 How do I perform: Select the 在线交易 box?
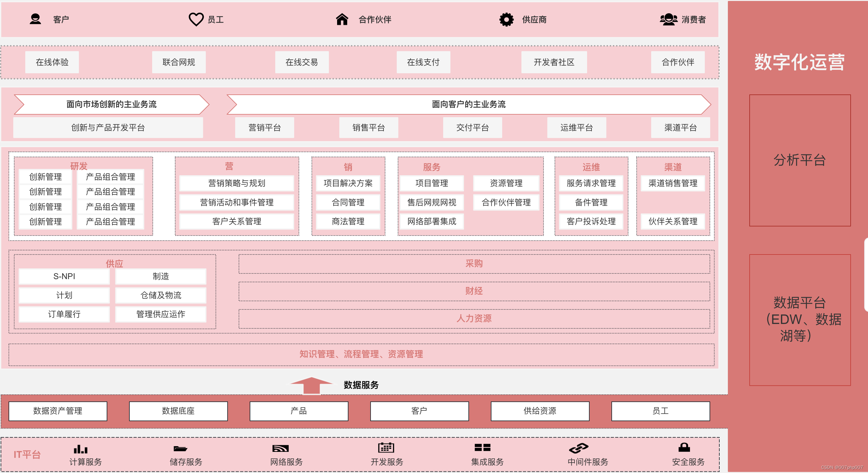coord(302,63)
